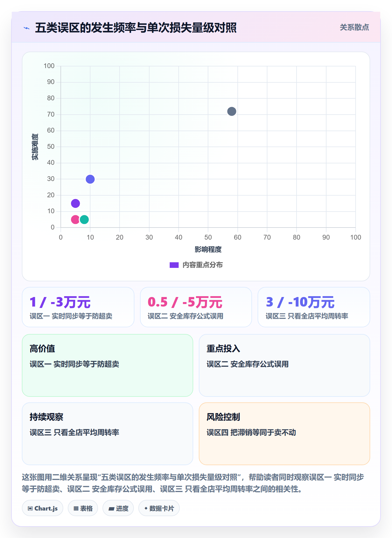This screenshot has width=392, height=538.
Task: Select the 0.5 / -5万元 stat card value
Action: pos(185,302)
